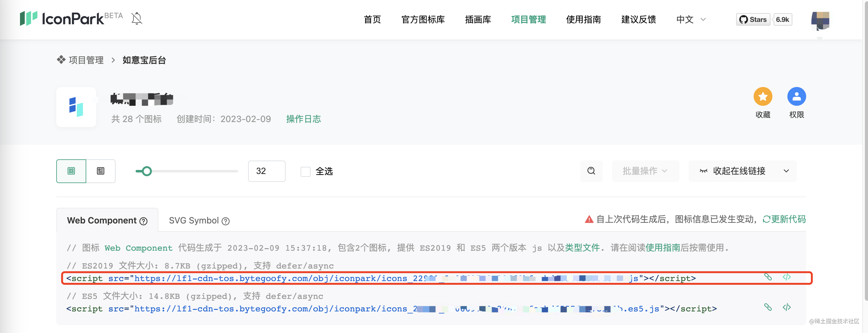Click the icon size input showing 32
868x333 pixels.
coord(267,171)
